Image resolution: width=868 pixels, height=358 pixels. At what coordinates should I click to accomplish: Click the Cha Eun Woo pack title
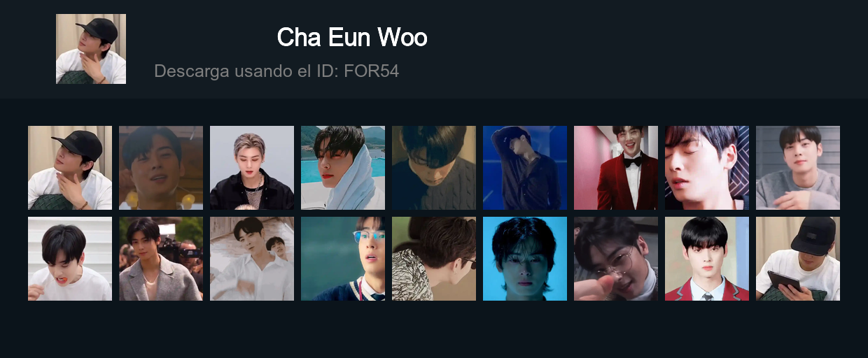click(352, 37)
